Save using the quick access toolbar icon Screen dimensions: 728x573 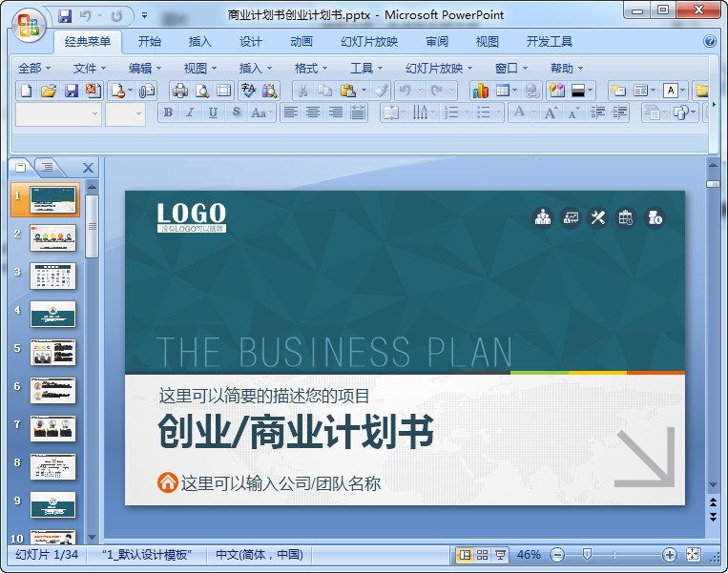click(x=65, y=16)
